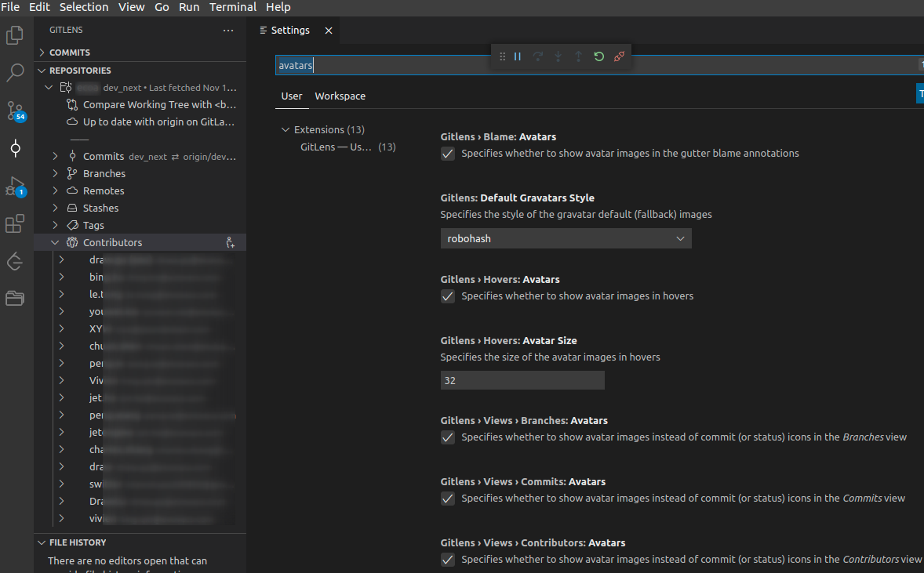Open the Search view in activity bar

(15, 73)
